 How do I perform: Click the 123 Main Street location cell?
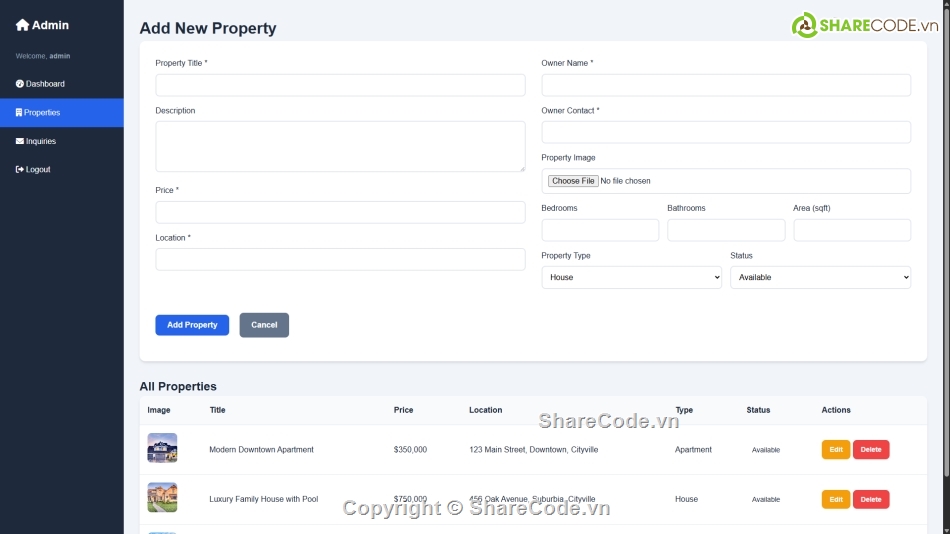[533, 450]
